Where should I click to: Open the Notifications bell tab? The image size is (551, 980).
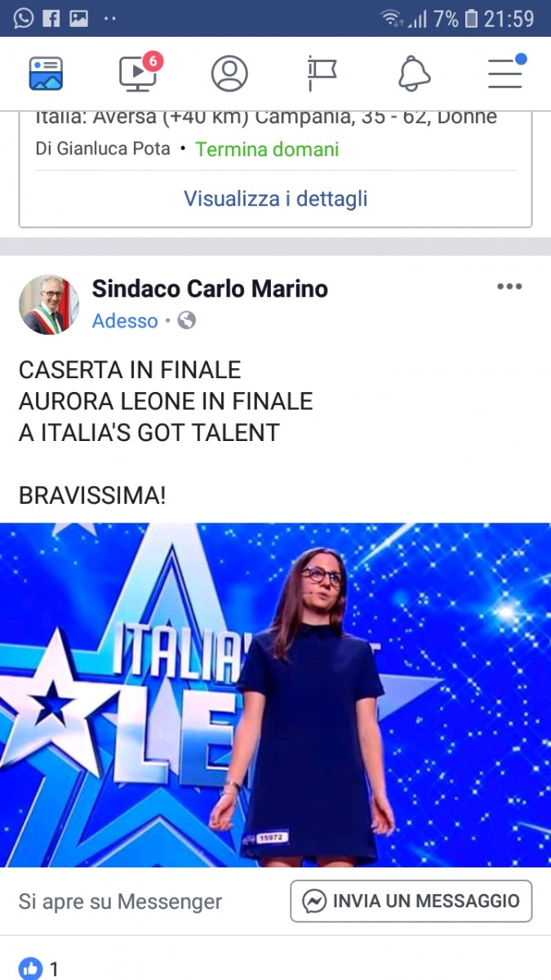tap(415, 73)
